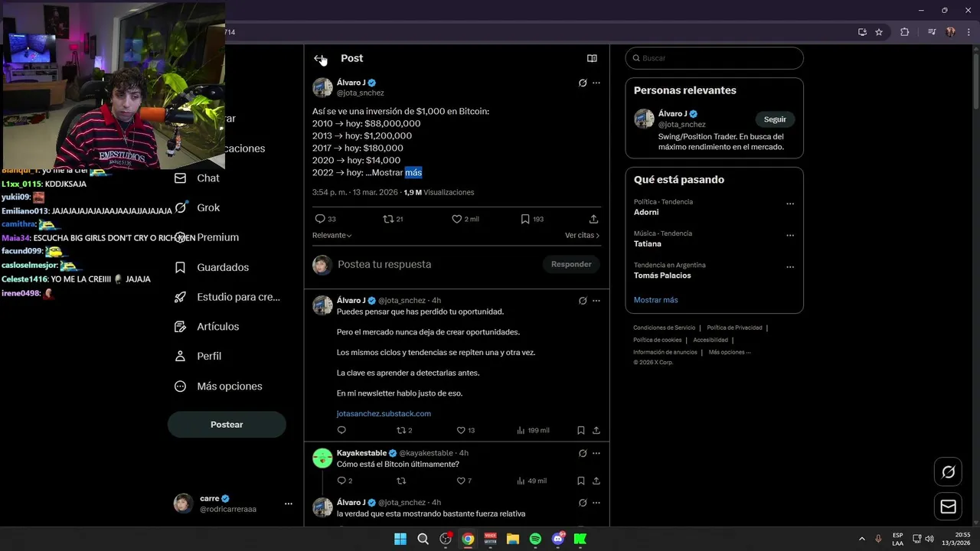
Task: Open taskbar clock showing 20:55
Action: pyautogui.click(x=956, y=539)
